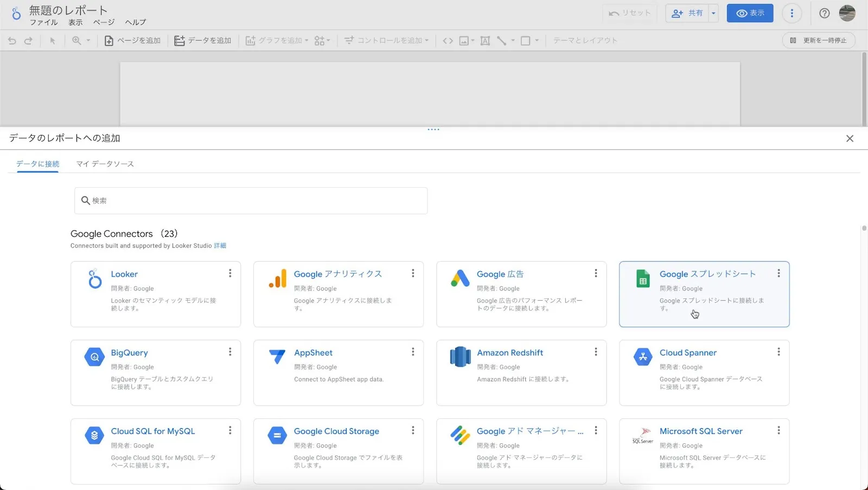The width and height of the screenshot is (868, 490).
Task: Open more options for Google Cloud Storage
Action: (x=413, y=430)
